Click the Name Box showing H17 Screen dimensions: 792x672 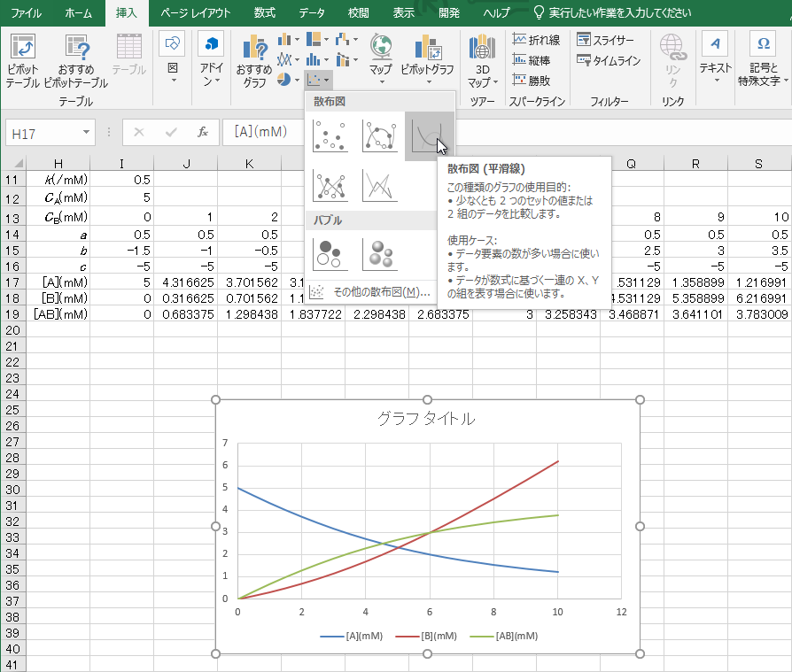tap(43, 134)
